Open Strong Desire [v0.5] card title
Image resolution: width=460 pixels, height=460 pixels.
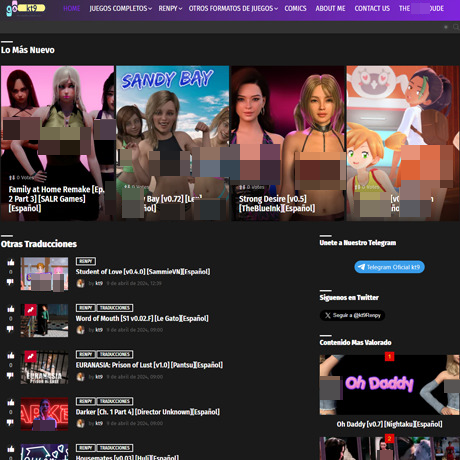click(277, 204)
